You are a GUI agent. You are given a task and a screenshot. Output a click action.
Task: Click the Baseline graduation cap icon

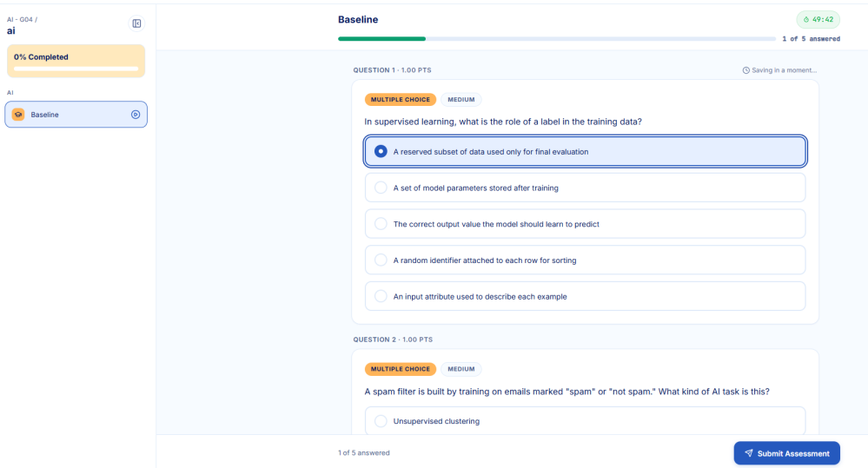[x=18, y=115]
